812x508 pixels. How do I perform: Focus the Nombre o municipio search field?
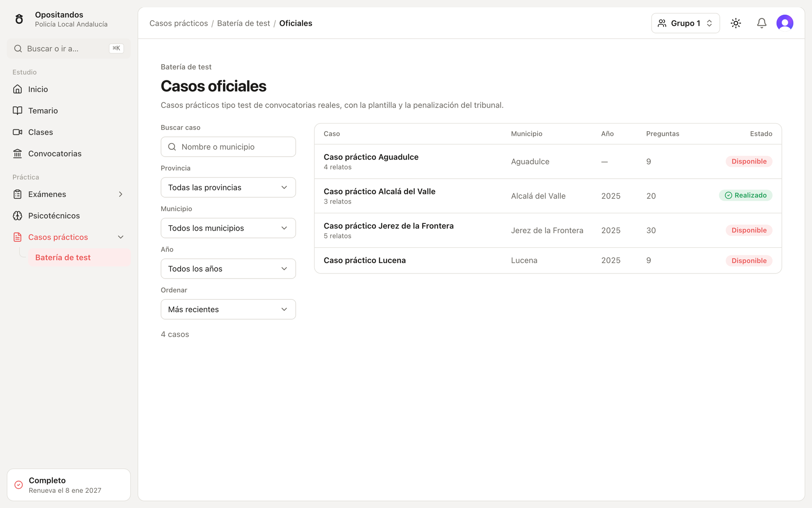click(x=228, y=147)
